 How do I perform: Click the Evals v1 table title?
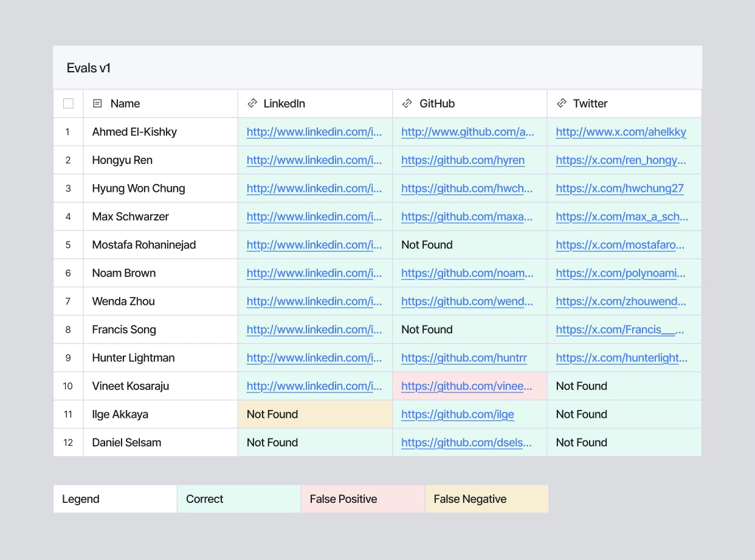89,68
